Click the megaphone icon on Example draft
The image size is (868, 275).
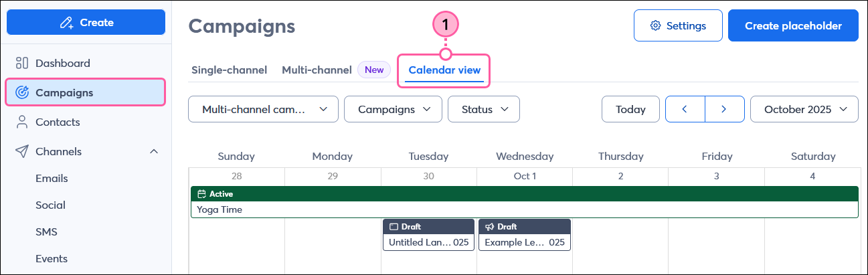[x=489, y=227]
